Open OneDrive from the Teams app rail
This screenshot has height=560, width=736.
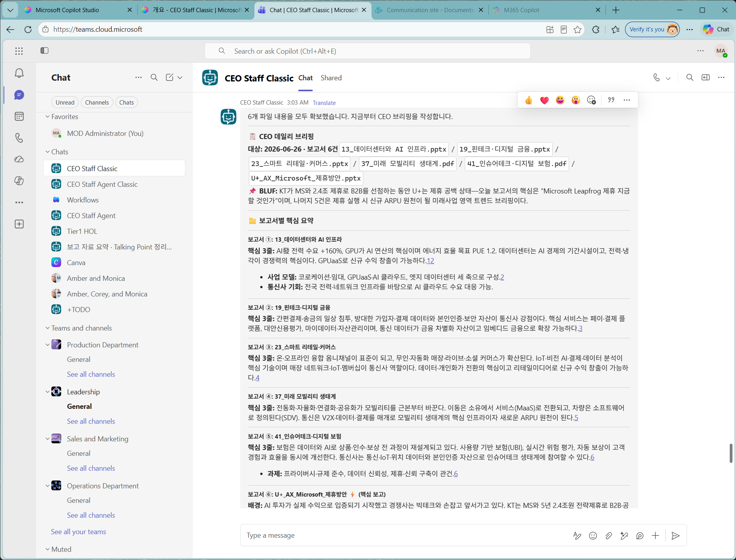point(19,159)
